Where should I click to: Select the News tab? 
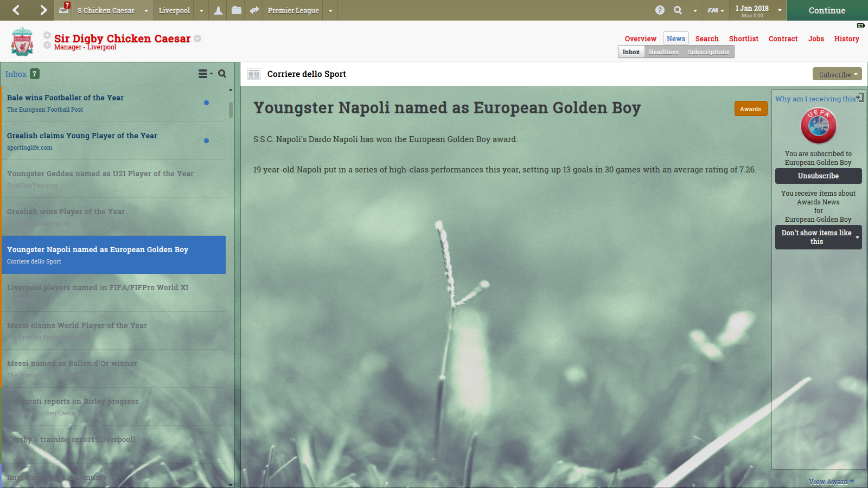coord(676,38)
